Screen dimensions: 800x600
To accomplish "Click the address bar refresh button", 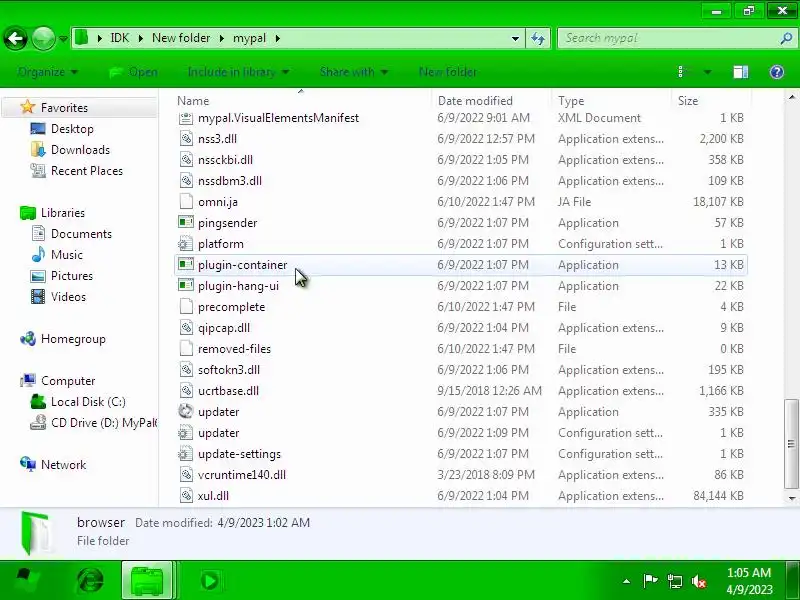I will [x=538, y=38].
